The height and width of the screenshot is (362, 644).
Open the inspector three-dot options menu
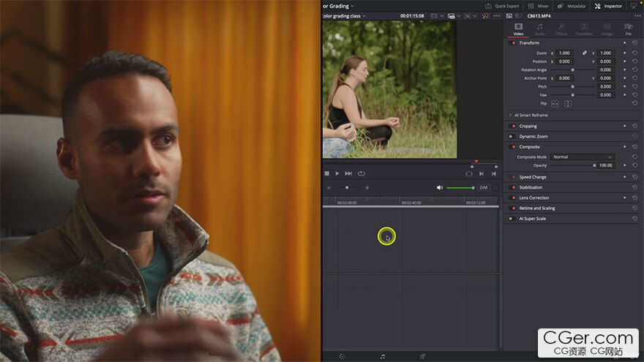tap(637, 16)
